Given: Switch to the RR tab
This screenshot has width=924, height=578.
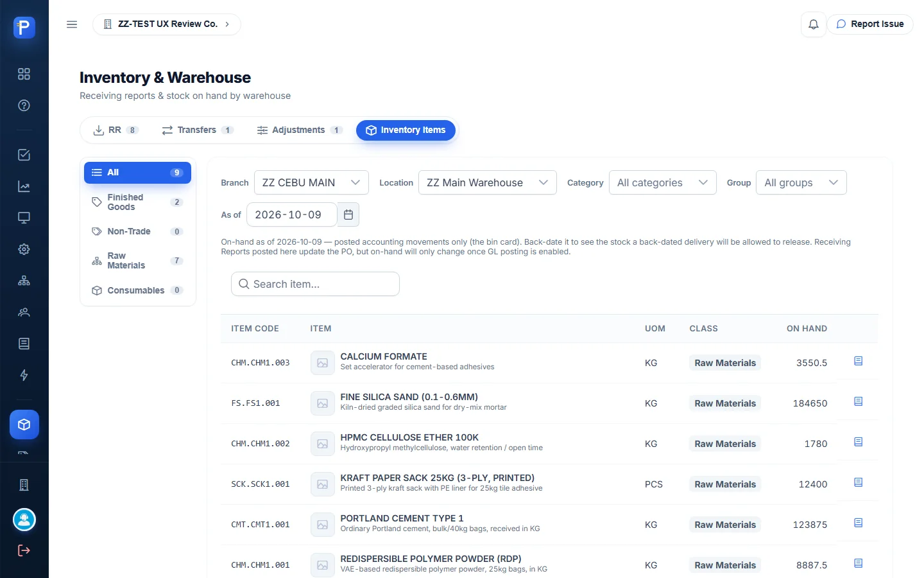Looking at the screenshot, I should (116, 130).
